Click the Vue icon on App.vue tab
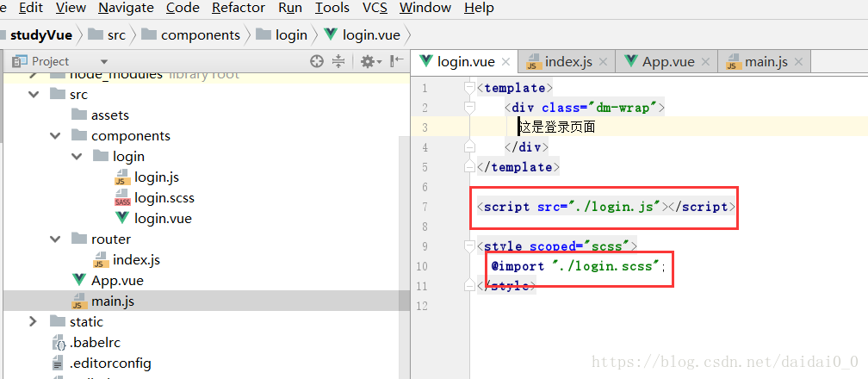Screen dimensions: 868x379 631,61
